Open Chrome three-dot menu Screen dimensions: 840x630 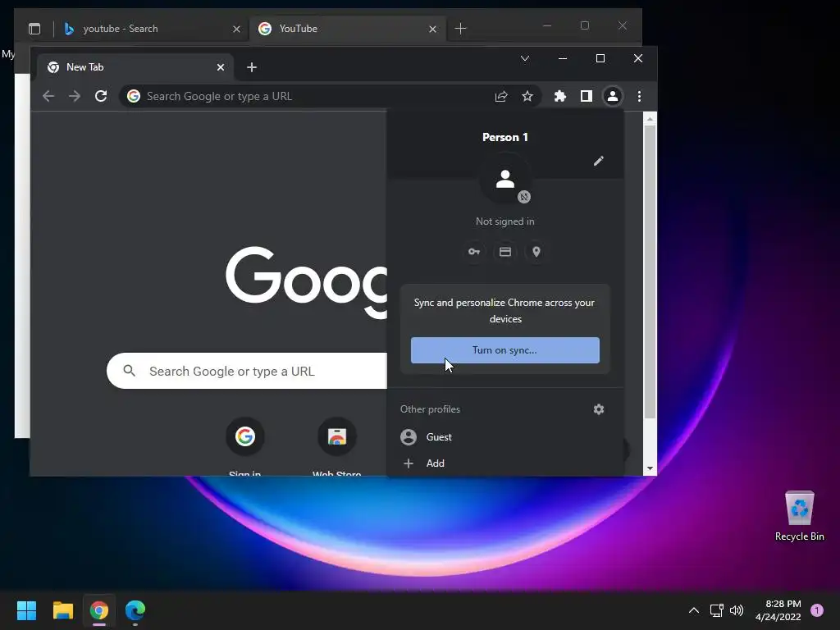pos(639,97)
